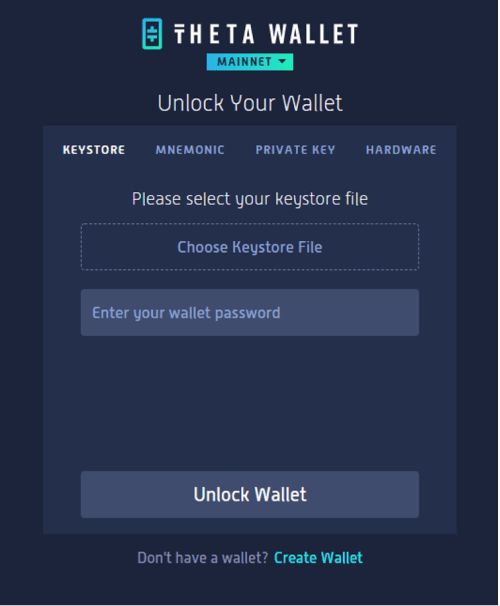Click the caret arrow next to MAINNET
This screenshot has width=500, height=606.
[x=282, y=61]
